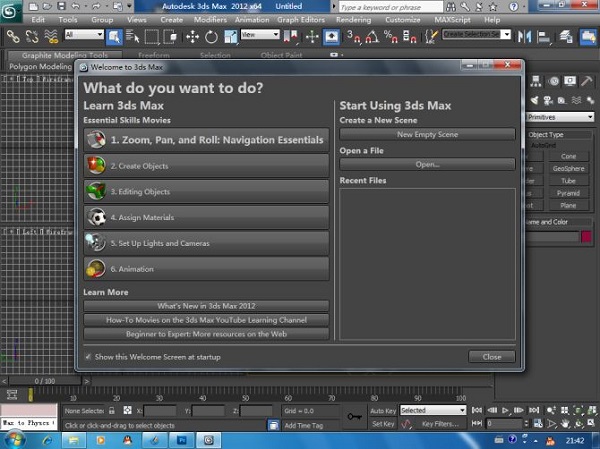Viewport: 600px width, 449px height.
Task: Click What's New in 3ds Max 2012
Action: 206,306
